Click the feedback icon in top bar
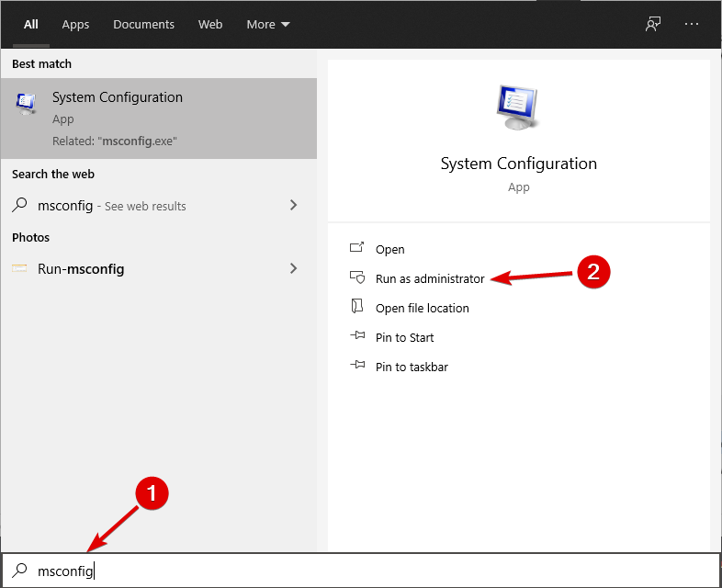Image resolution: width=722 pixels, height=588 pixels. (x=653, y=25)
